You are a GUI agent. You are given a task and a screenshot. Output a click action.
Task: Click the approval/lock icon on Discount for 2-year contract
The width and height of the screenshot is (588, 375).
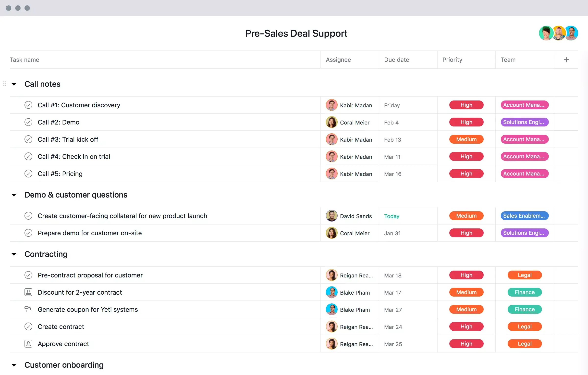(29, 292)
